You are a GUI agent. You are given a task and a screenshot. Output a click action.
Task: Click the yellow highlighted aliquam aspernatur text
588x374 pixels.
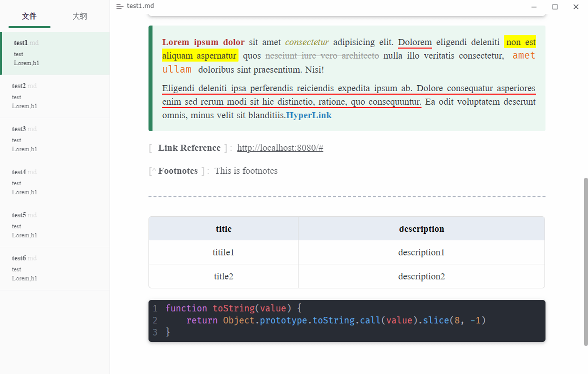[200, 56]
